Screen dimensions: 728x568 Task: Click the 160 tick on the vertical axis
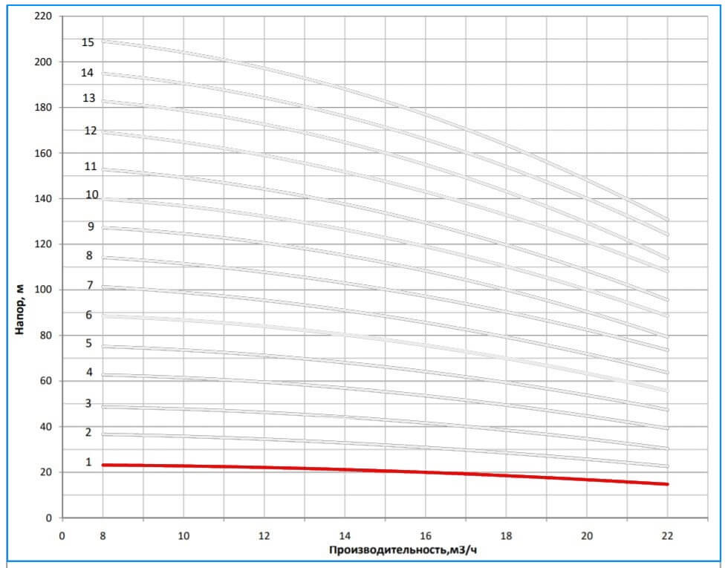click(45, 153)
